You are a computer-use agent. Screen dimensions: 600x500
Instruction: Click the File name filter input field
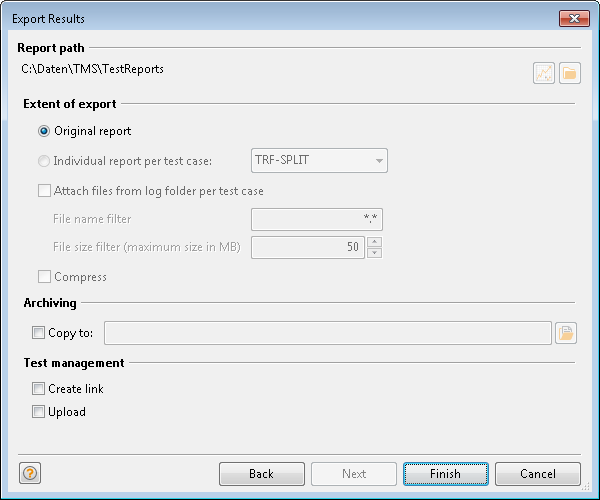click(x=317, y=219)
